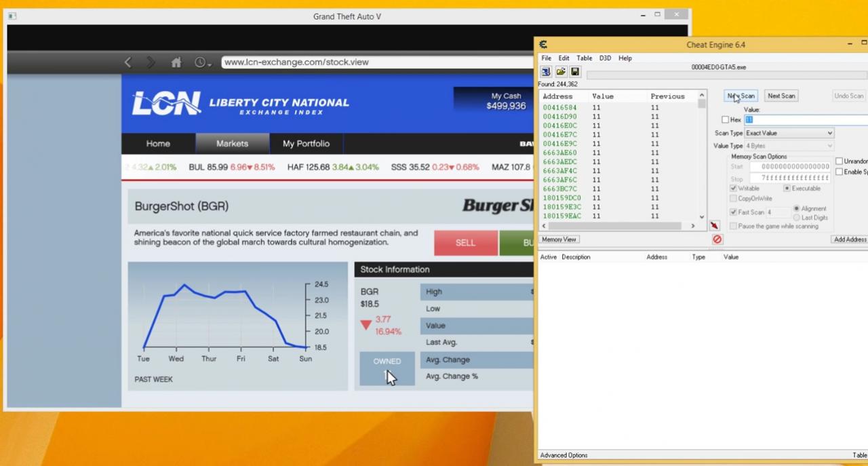868x466 pixels.
Task: Toggle the Executable checkbox
Action: (787, 189)
